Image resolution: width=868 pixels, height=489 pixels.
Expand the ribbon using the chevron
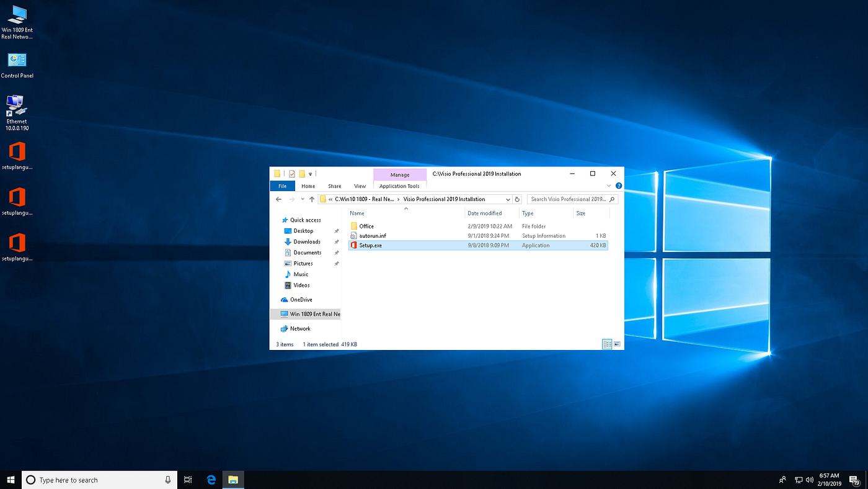[x=609, y=186]
